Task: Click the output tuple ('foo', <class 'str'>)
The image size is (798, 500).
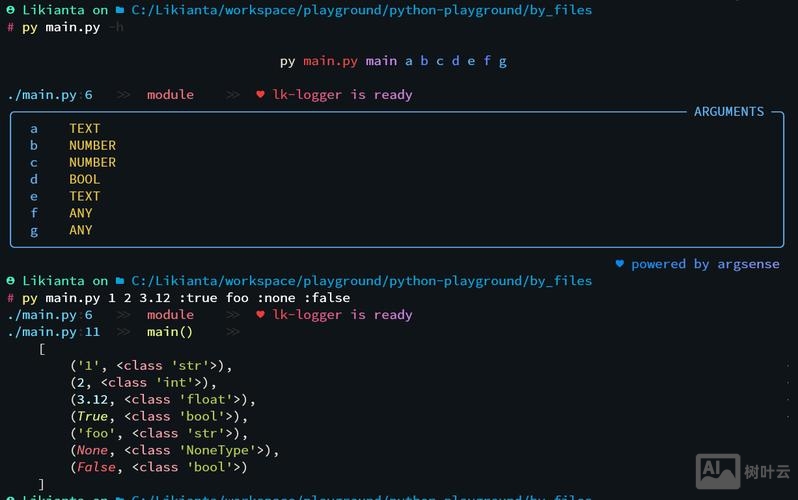Action: click(159, 433)
